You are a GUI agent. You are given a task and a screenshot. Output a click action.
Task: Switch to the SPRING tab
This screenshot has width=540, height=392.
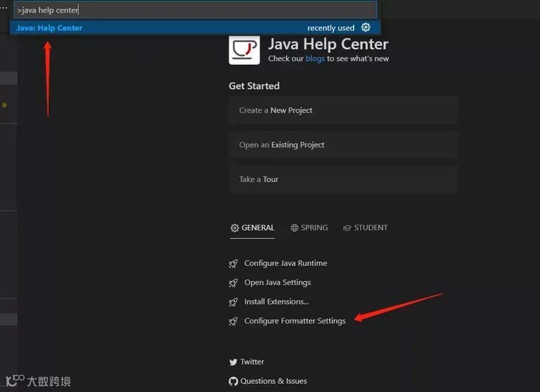pos(309,228)
